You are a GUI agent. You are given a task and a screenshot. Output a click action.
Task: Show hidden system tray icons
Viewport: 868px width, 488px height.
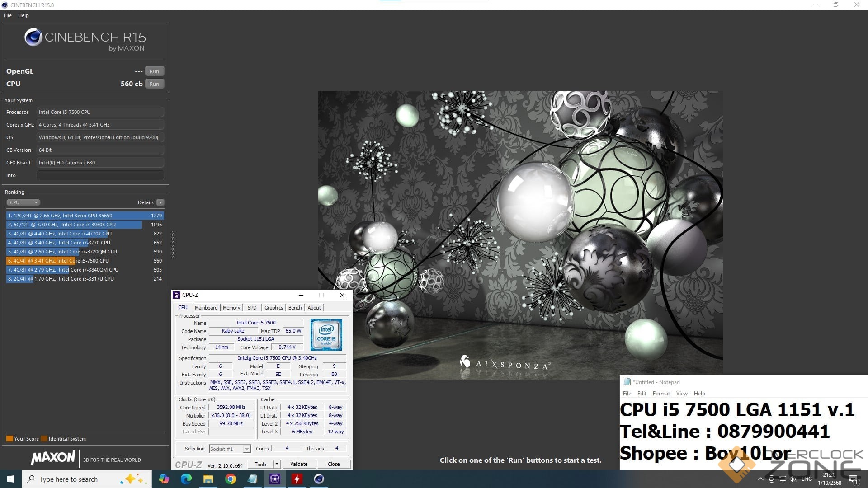point(760,479)
